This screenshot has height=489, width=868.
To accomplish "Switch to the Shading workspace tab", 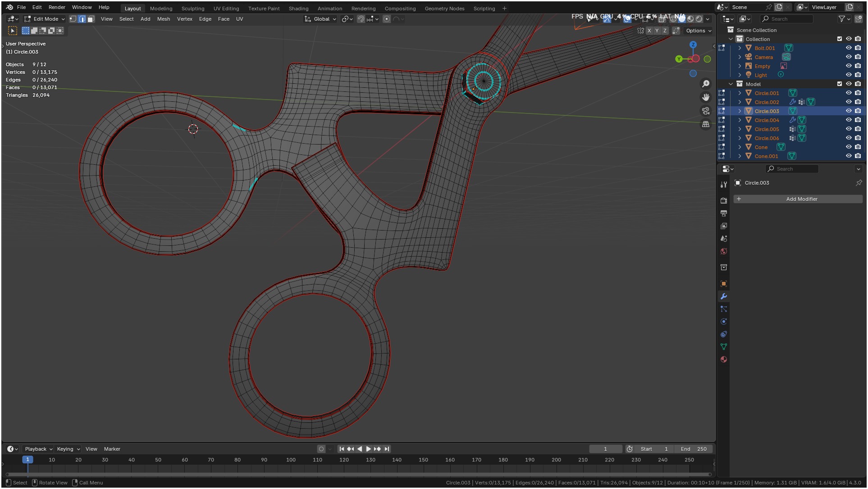I will point(298,9).
